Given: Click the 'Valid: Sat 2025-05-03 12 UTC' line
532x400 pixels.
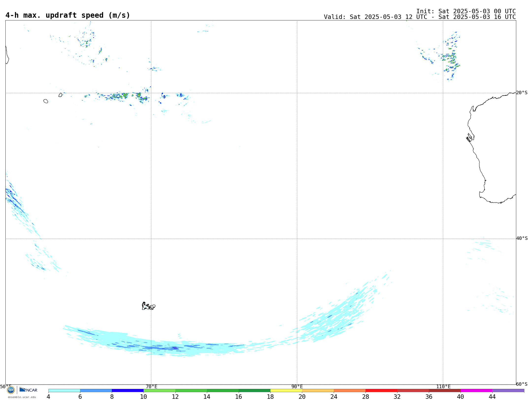Looking at the screenshot, I should [420, 17].
